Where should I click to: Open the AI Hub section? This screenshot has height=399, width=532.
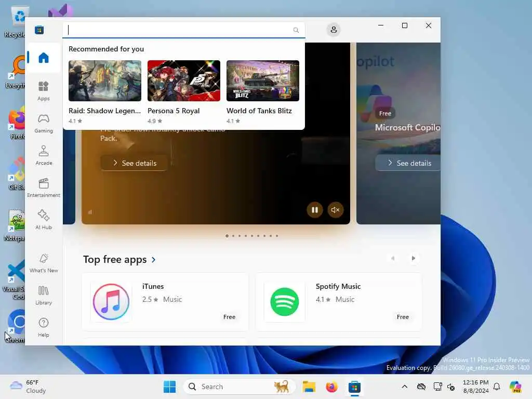click(x=44, y=220)
